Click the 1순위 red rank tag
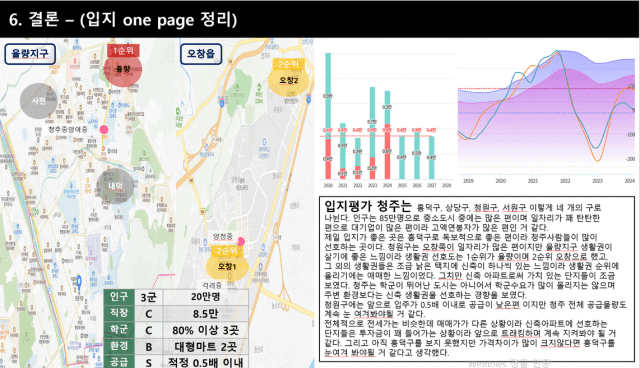The image size is (640, 368). pos(123,51)
